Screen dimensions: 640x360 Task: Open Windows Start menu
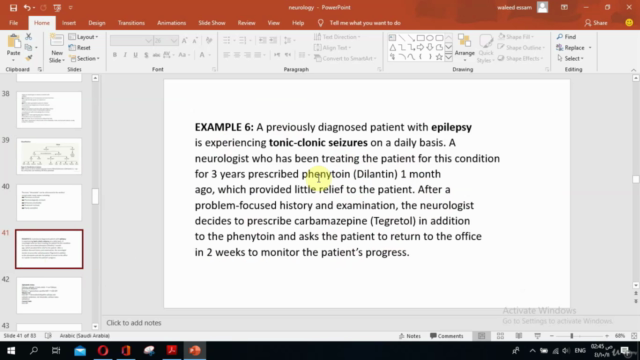pyautogui.click(x=11, y=351)
